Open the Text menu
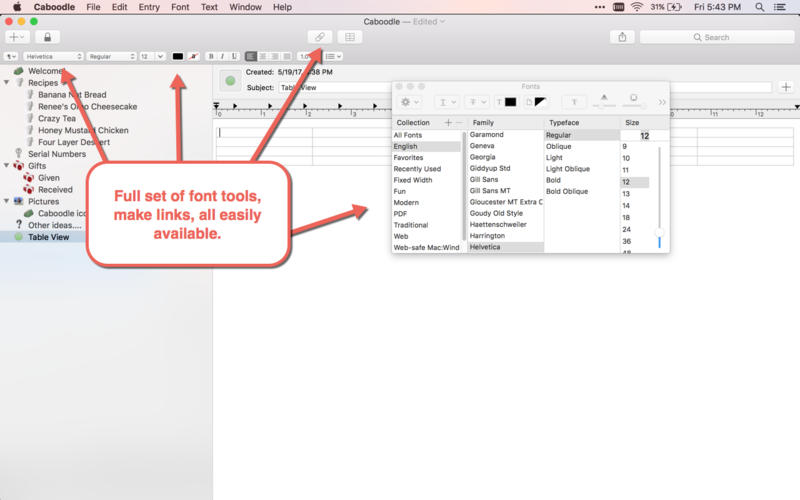 (x=209, y=7)
